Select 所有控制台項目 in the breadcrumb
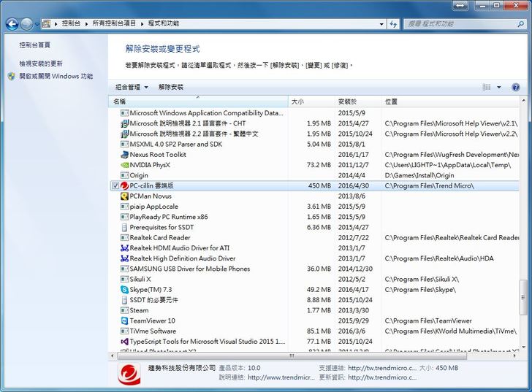Screen dimensions: 532x392 click(114, 23)
